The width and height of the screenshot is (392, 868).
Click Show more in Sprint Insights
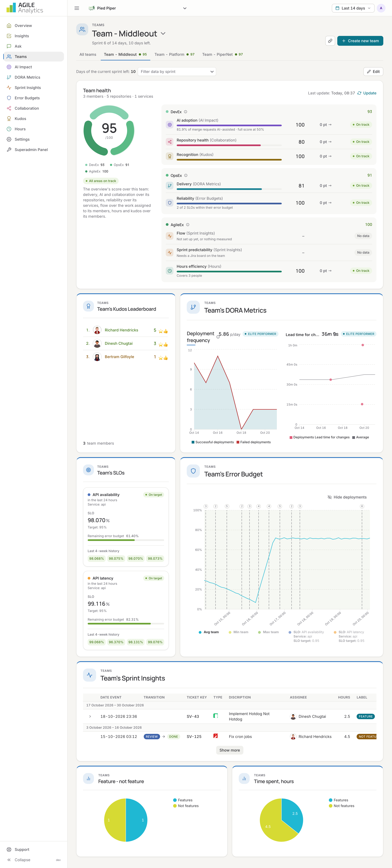[229, 750]
